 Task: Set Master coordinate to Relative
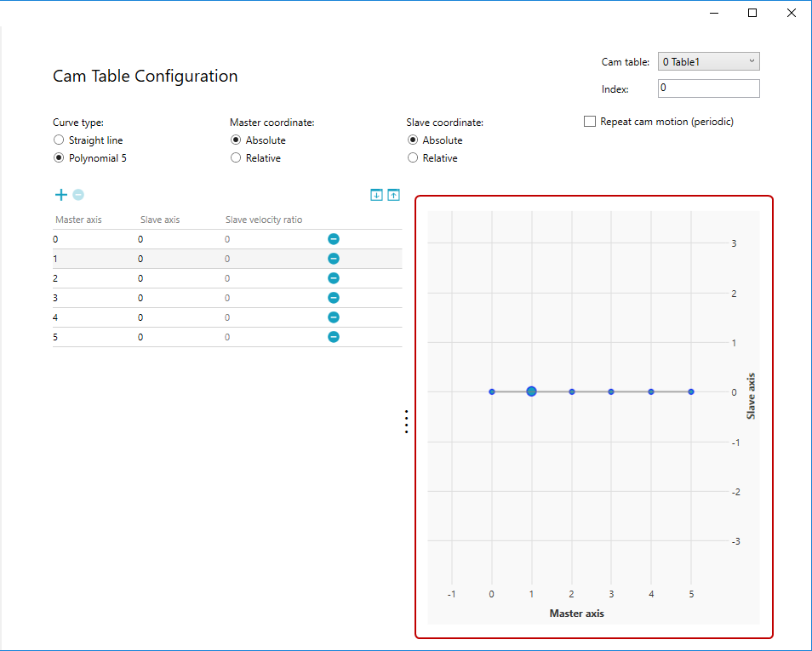pos(236,158)
